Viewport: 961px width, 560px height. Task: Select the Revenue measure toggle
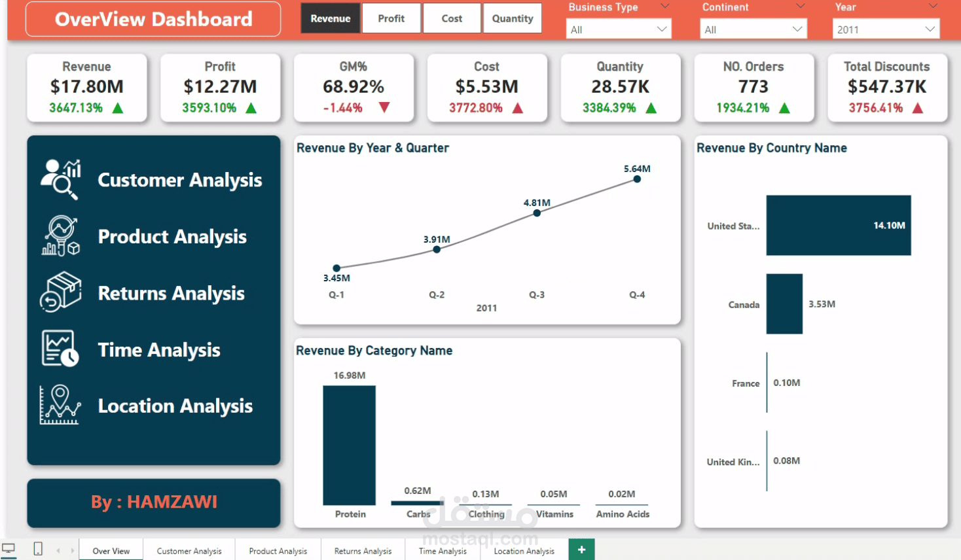330,18
